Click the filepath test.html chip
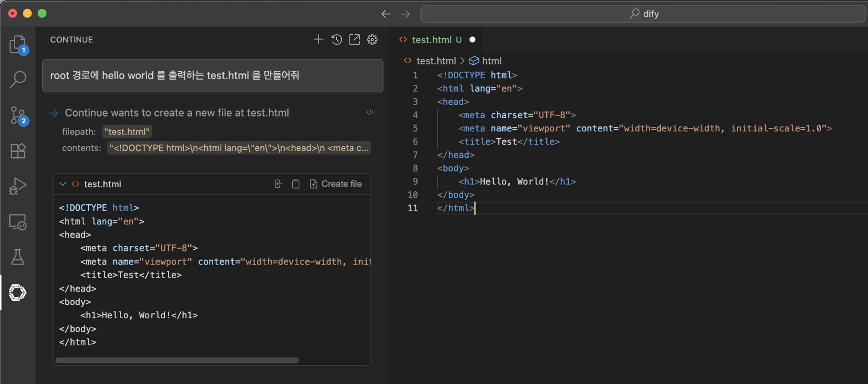868x384 pixels. (x=127, y=131)
